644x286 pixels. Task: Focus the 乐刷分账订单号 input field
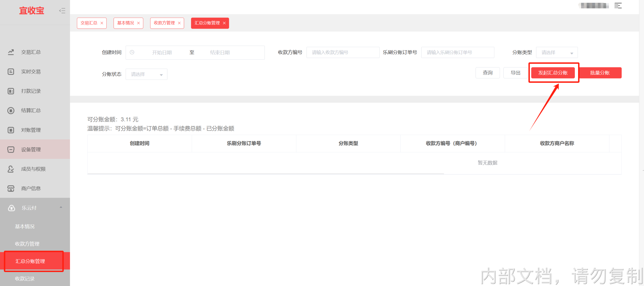coord(458,53)
